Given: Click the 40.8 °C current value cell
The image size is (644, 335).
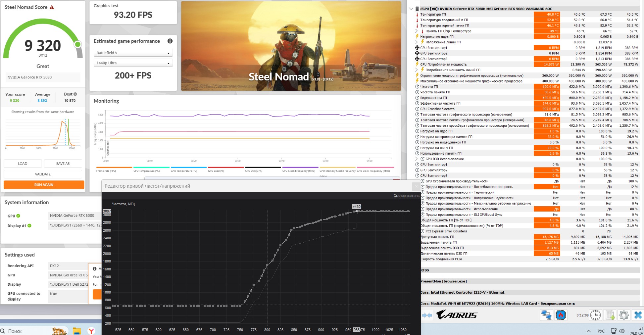Looking at the screenshot, I should point(547,15).
